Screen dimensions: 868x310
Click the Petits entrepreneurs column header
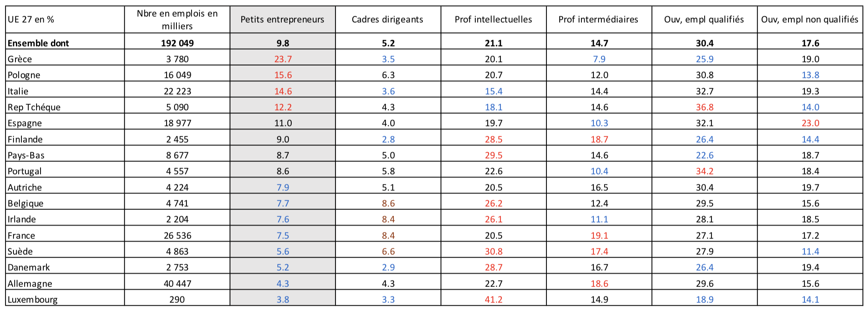coord(282,19)
